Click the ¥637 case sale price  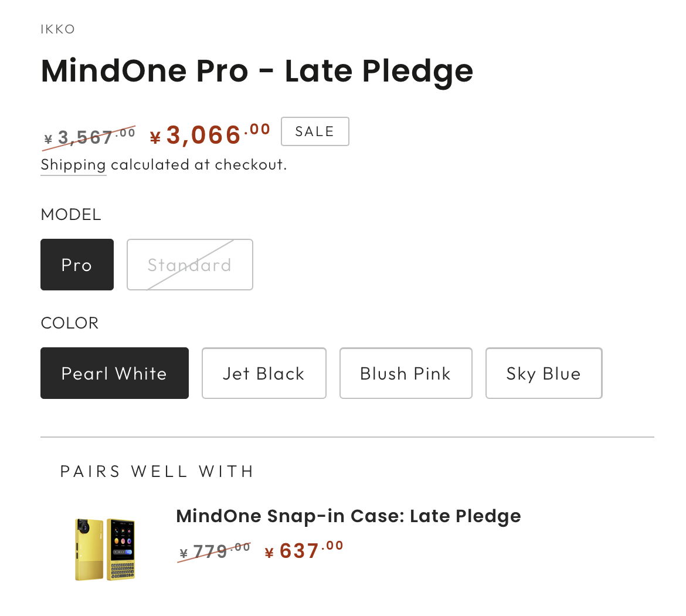coord(304,551)
